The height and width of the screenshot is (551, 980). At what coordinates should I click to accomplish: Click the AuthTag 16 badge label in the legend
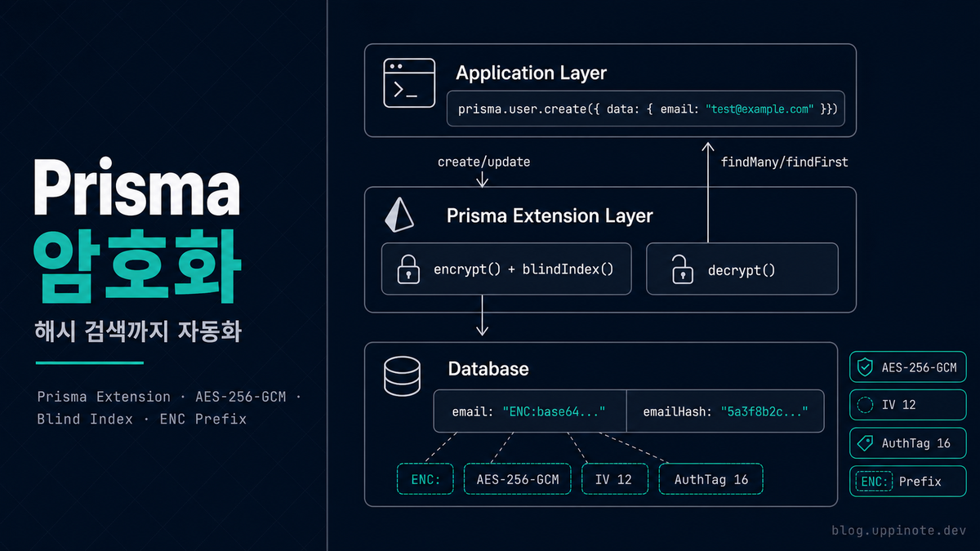[x=916, y=443]
